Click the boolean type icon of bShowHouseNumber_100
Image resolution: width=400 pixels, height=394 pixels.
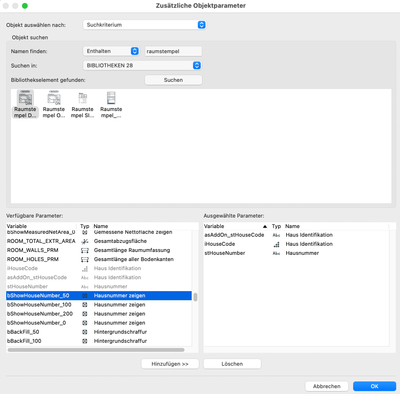tap(85, 305)
